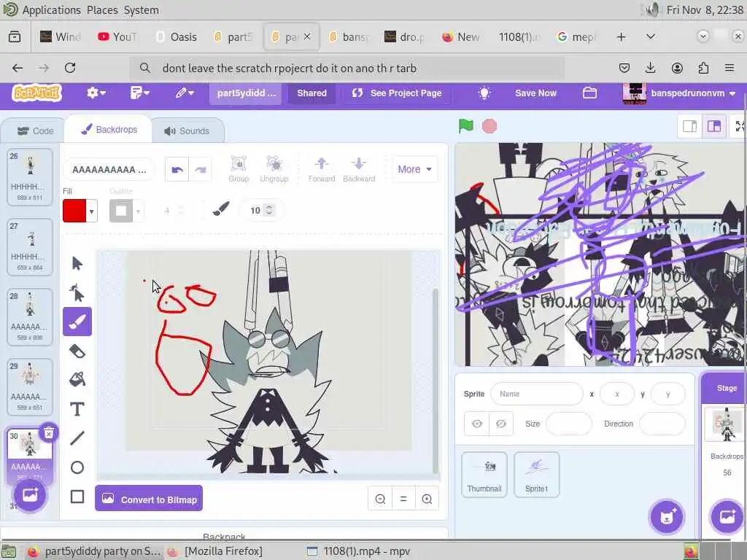Open the Places menu

[x=102, y=10]
